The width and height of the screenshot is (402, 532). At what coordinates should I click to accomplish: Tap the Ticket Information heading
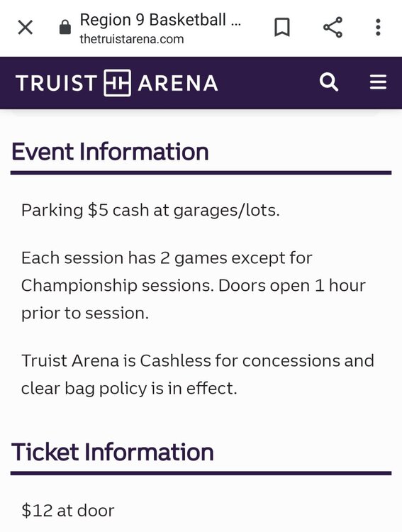(113, 452)
